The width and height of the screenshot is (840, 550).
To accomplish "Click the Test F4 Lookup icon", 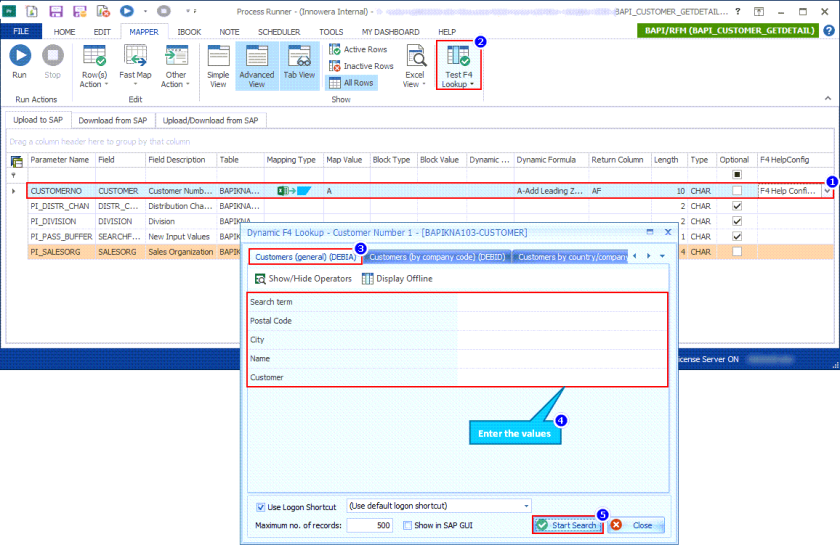I will click(458, 55).
